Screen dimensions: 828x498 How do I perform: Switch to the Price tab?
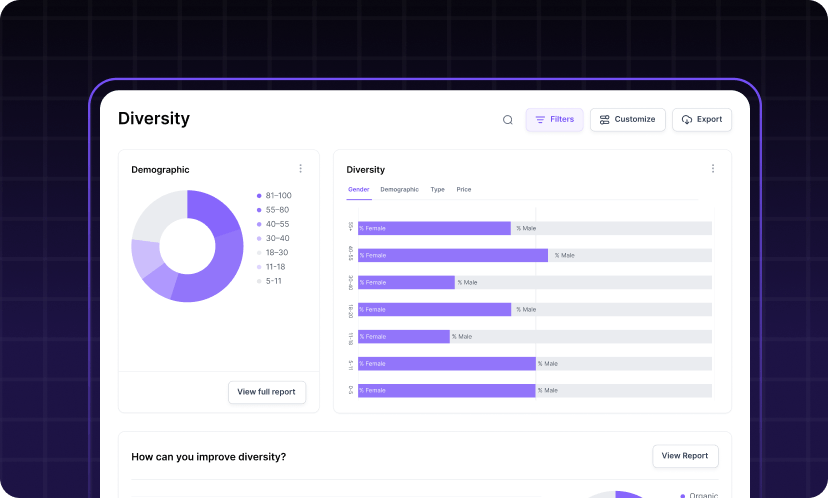pos(464,189)
